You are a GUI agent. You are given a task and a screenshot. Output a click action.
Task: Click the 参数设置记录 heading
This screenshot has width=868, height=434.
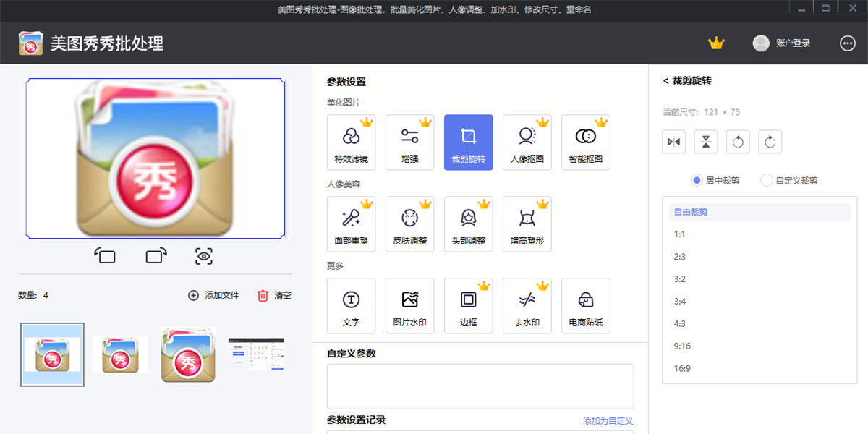(356, 420)
